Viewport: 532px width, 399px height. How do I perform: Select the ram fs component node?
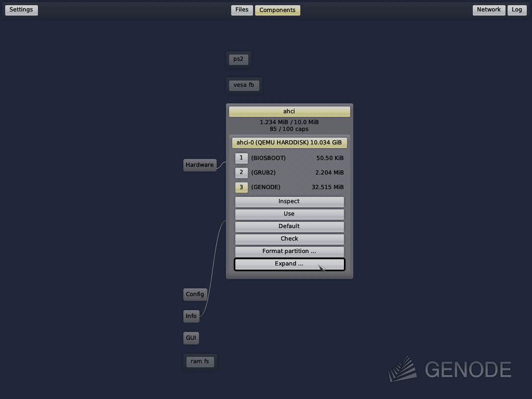coord(200,361)
